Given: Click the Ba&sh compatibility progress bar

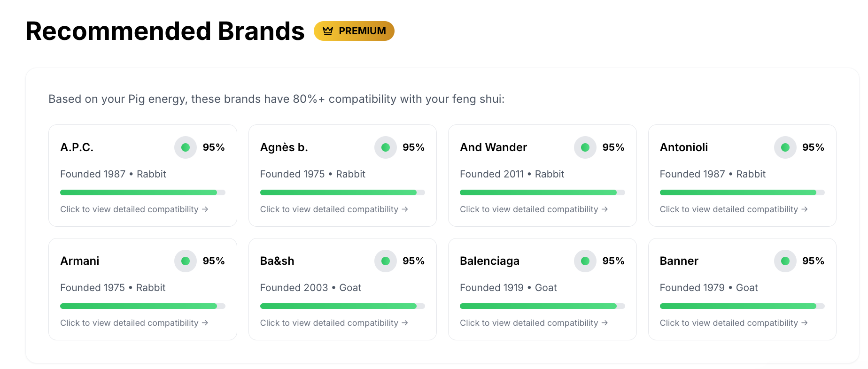Looking at the screenshot, I should (x=342, y=306).
